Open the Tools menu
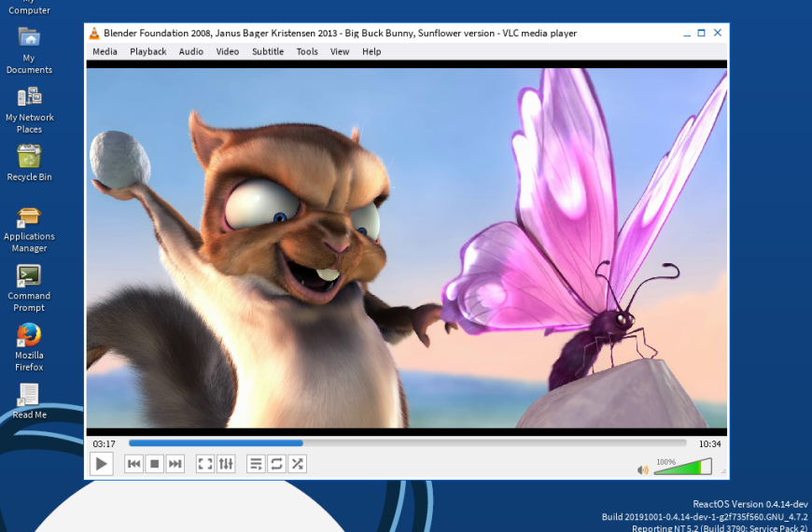Viewport: 812px width, 532px height. 307,51
